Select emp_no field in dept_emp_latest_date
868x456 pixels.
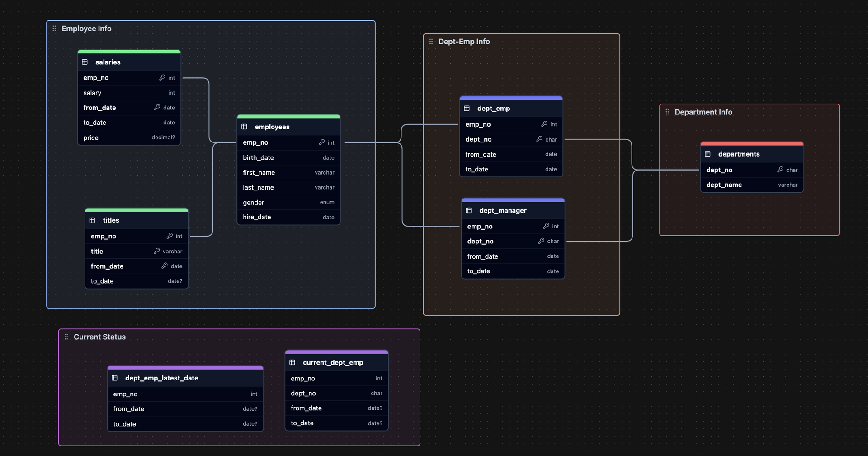click(185, 394)
